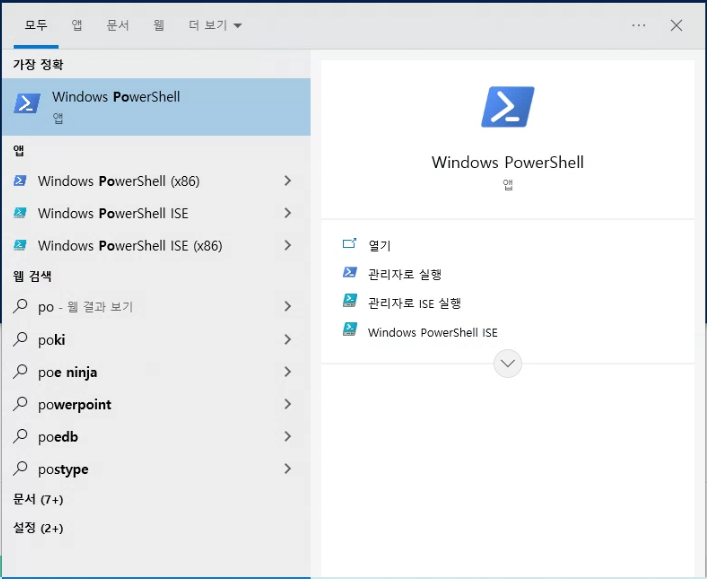Click search icon beside 'po - 웹 결과 보기'

20,306
